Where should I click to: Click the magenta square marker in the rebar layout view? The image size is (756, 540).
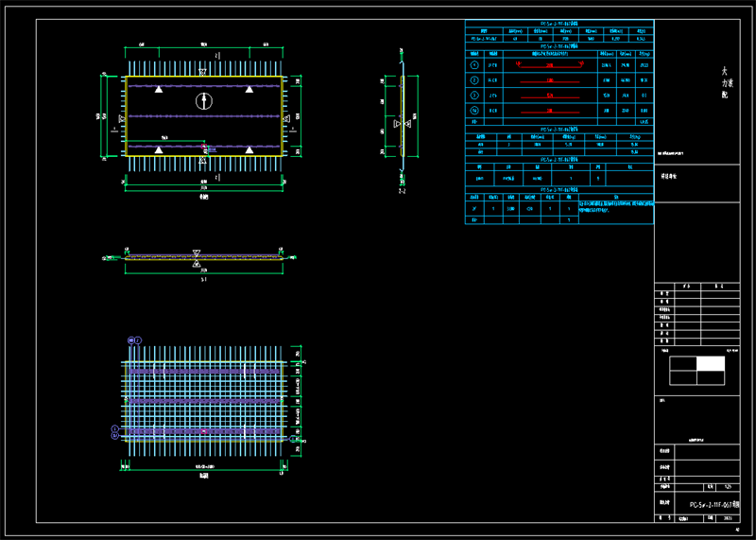(x=204, y=431)
